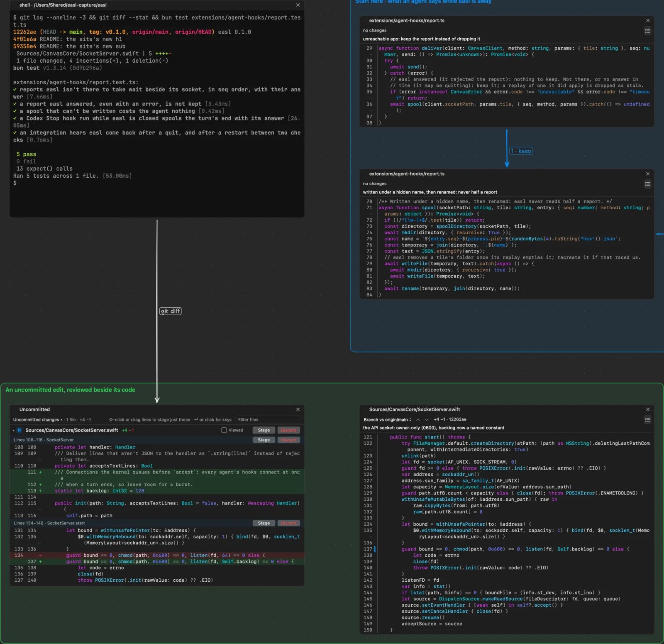This screenshot has width=664, height=644.
Task: Click the shell panel title with path
Action: coord(63,5)
